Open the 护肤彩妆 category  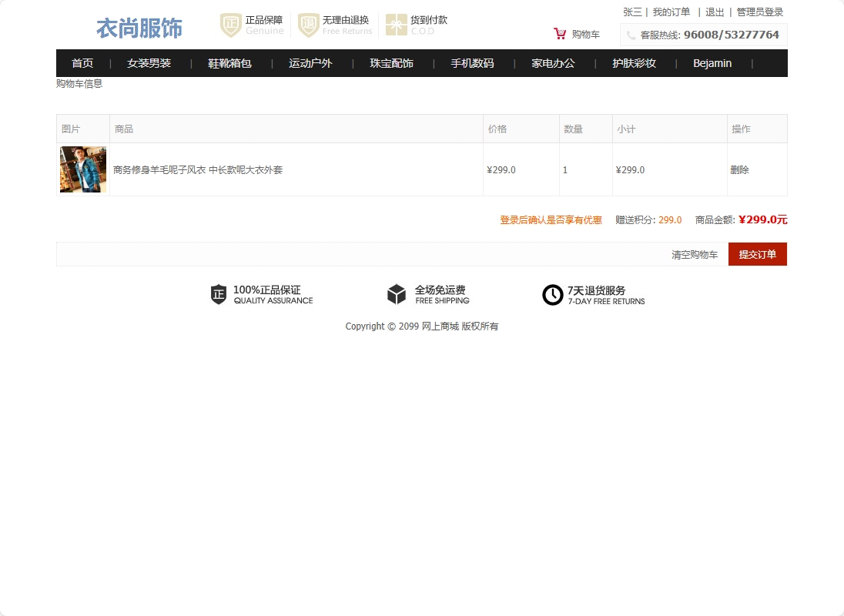click(x=634, y=63)
